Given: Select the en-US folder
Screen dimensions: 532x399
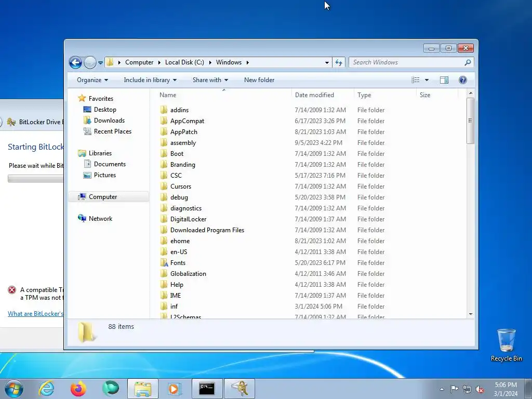Looking at the screenshot, I should pos(179,252).
